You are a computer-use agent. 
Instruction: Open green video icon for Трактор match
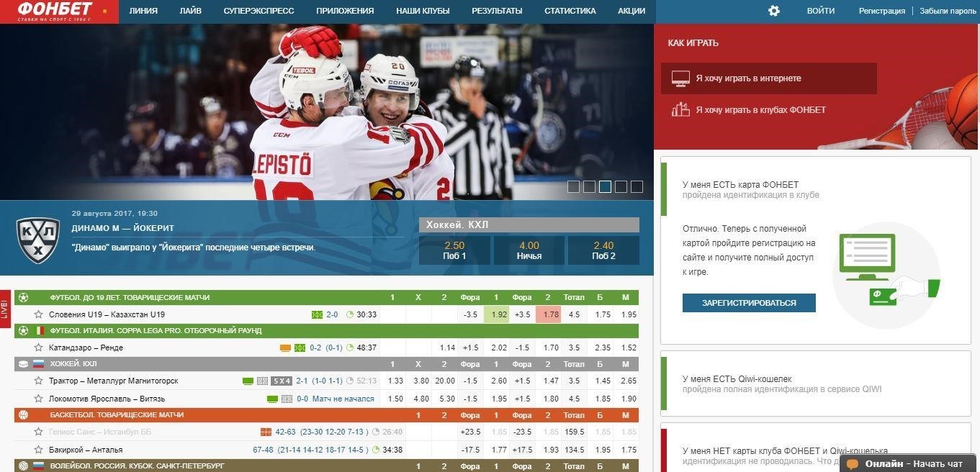click(x=248, y=381)
